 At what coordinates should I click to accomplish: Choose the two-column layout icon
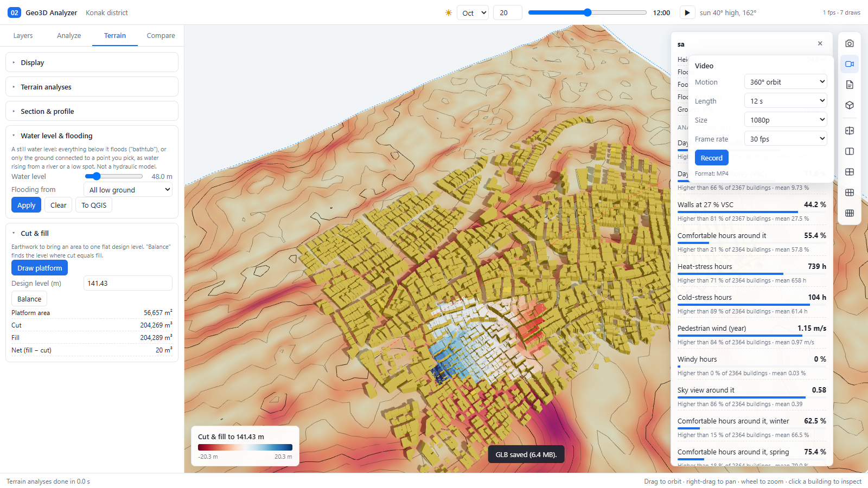850,151
